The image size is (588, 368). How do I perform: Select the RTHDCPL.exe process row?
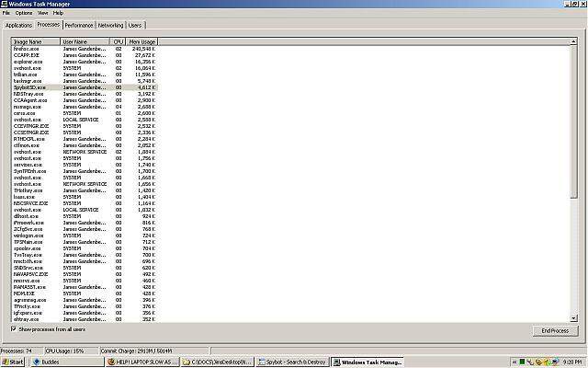click(x=85, y=139)
